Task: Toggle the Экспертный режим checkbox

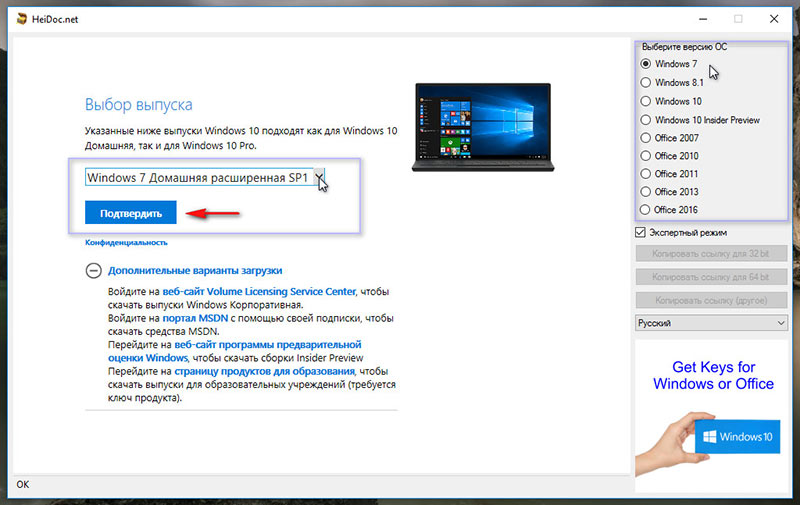Action: tap(640, 233)
